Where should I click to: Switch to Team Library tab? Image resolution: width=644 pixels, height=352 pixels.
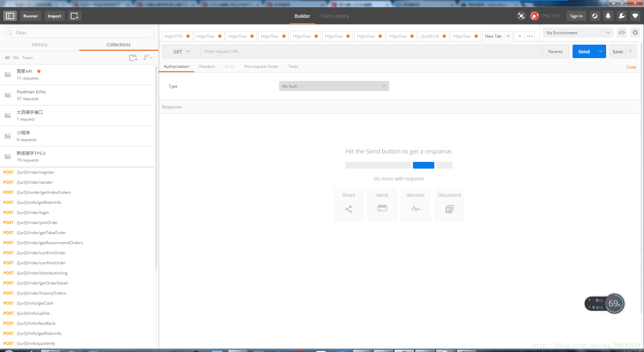(x=334, y=16)
